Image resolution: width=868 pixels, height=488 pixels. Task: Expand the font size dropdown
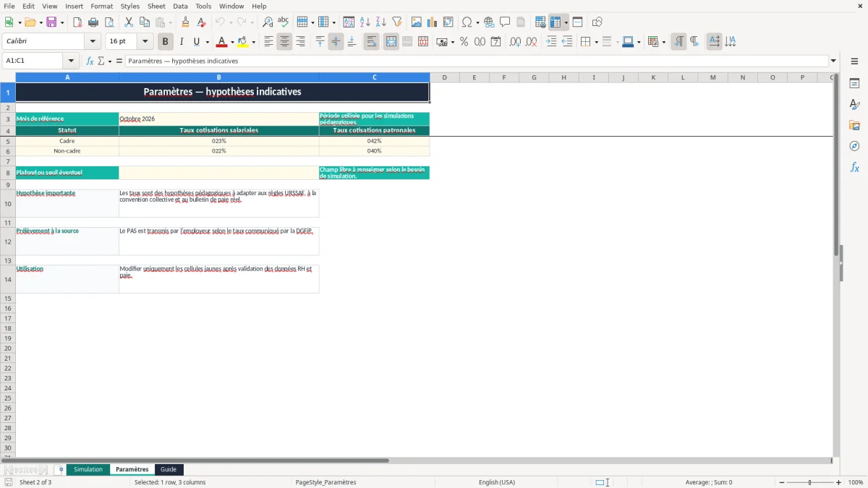(x=145, y=42)
